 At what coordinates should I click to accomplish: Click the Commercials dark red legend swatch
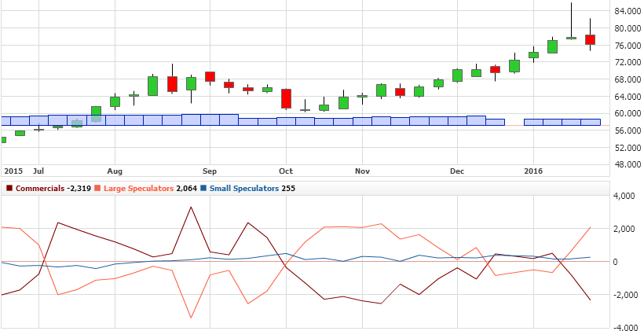click(x=9, y=189)
